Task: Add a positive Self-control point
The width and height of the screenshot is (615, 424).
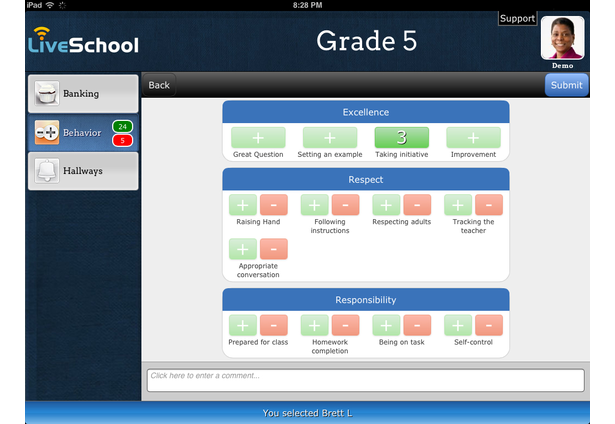Action: coord(458,325)
